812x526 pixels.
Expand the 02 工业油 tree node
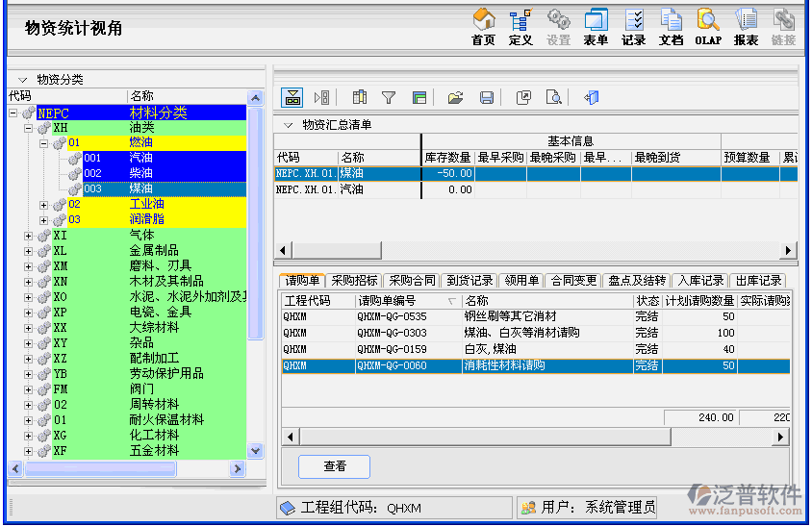point(44,205)
